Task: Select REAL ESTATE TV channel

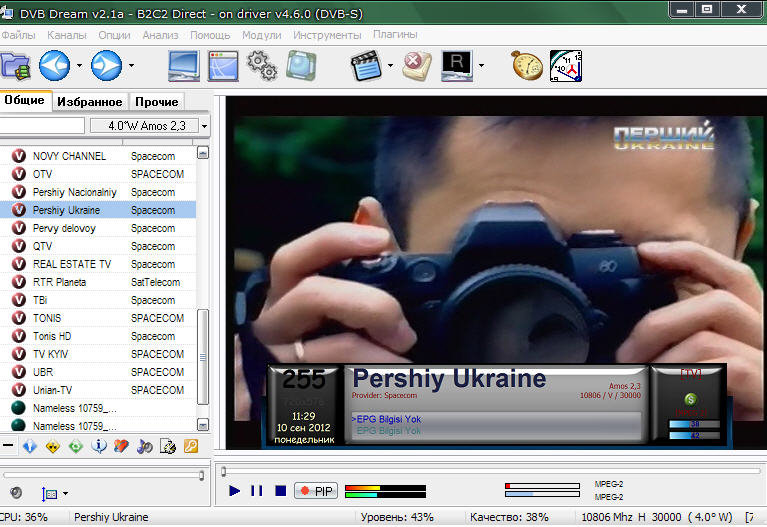Action: click(x=98, y=264)
